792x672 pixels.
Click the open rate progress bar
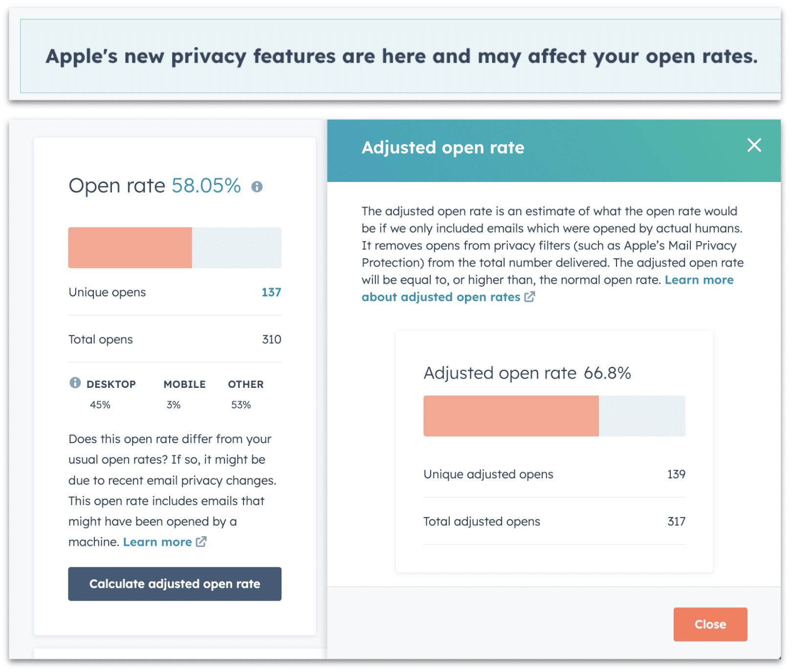175,247
